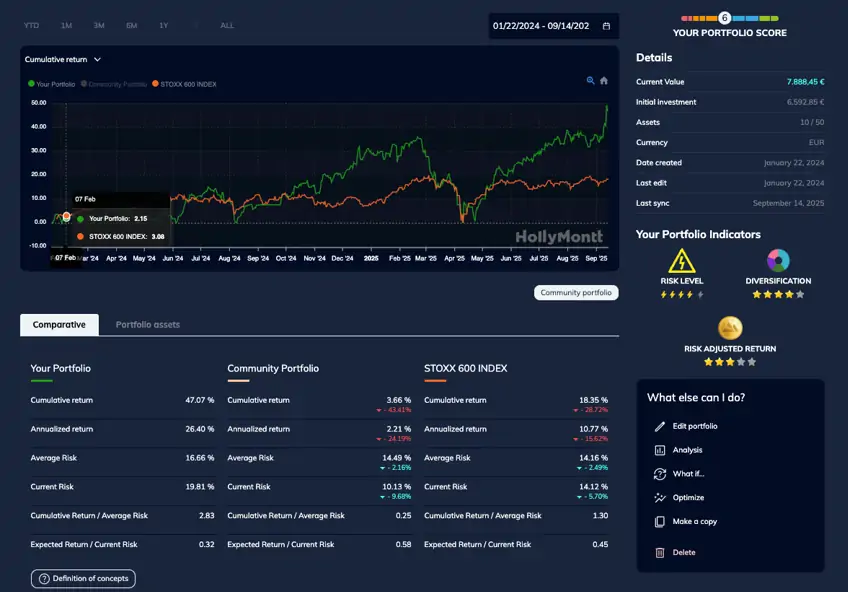Image resolution: width=848 pixels, height=592 pixels.
Task: Click the Assets 10 / 50 value
Action: [812, 123]
